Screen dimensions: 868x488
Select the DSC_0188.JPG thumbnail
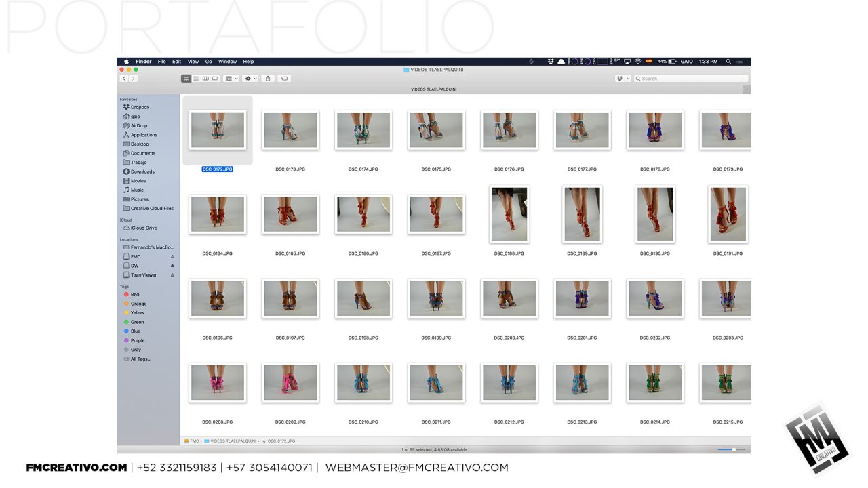[509, 214]
